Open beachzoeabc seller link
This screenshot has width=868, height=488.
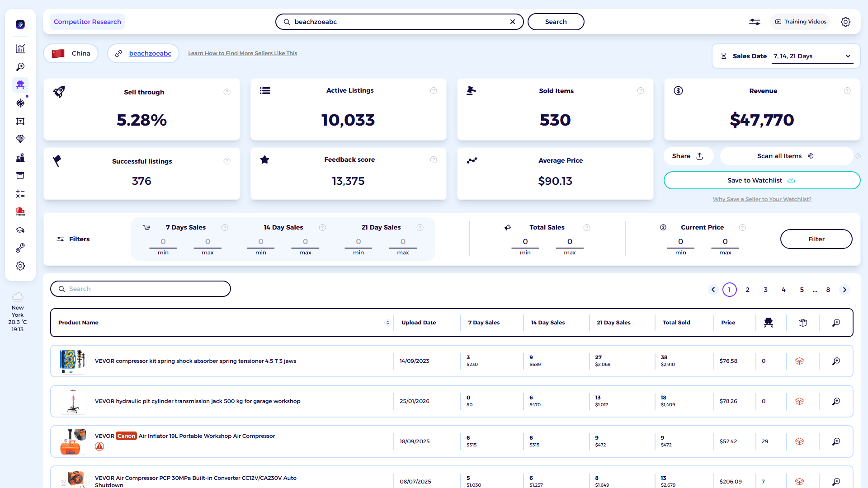tap(150, 53)
